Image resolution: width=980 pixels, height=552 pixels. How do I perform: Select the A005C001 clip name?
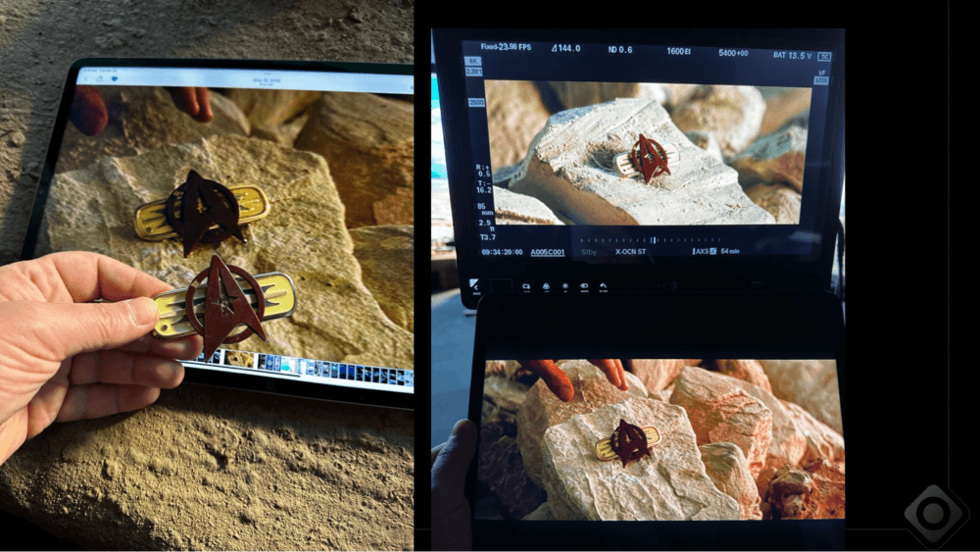pos(548,253)
